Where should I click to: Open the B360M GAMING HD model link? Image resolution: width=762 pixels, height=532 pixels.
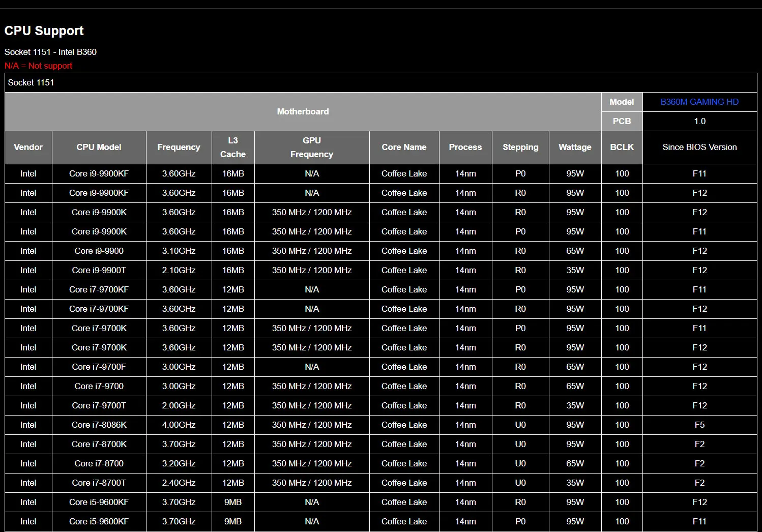click(699, 102)
